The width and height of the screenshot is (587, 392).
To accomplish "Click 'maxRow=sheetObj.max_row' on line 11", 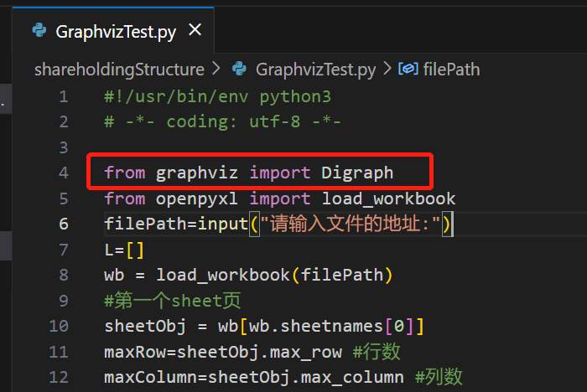I will (223, 352).
